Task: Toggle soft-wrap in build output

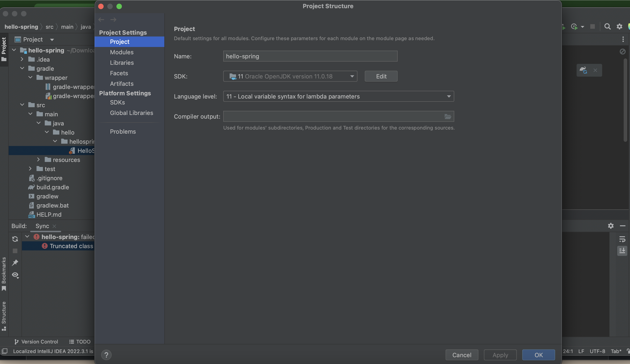Action: pyautogui.click(x=622, y=239)
